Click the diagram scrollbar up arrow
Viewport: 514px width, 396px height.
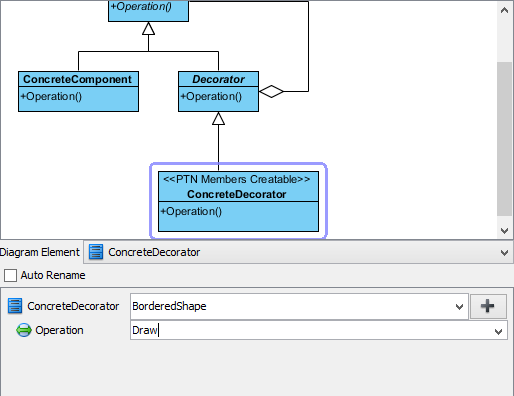(x=504, y=10)
